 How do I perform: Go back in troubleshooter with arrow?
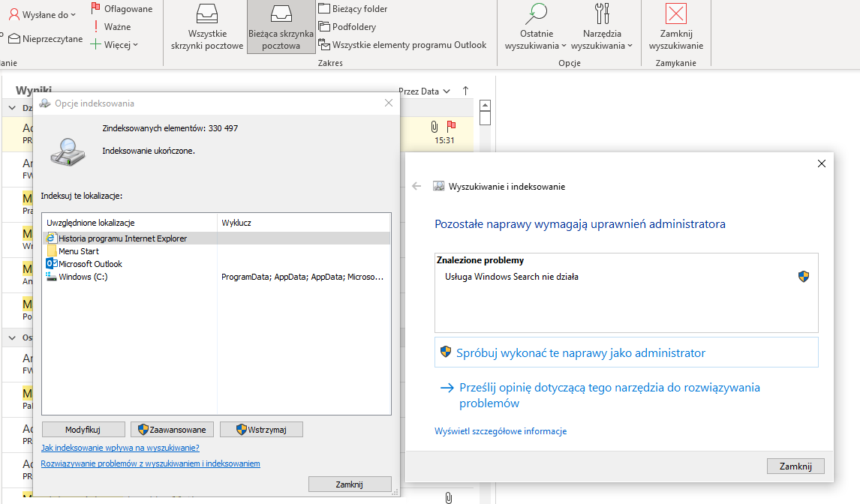point(416,187)
